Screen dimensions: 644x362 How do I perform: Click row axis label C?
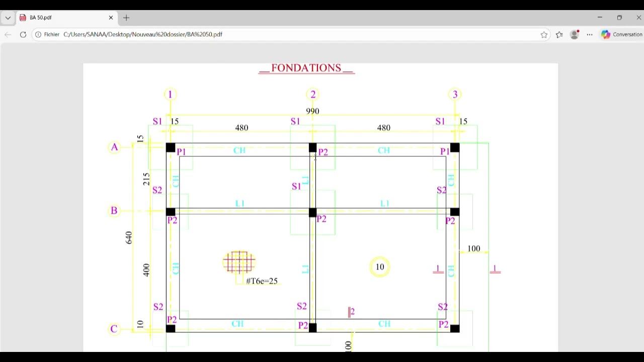click(x=114, y=329)
